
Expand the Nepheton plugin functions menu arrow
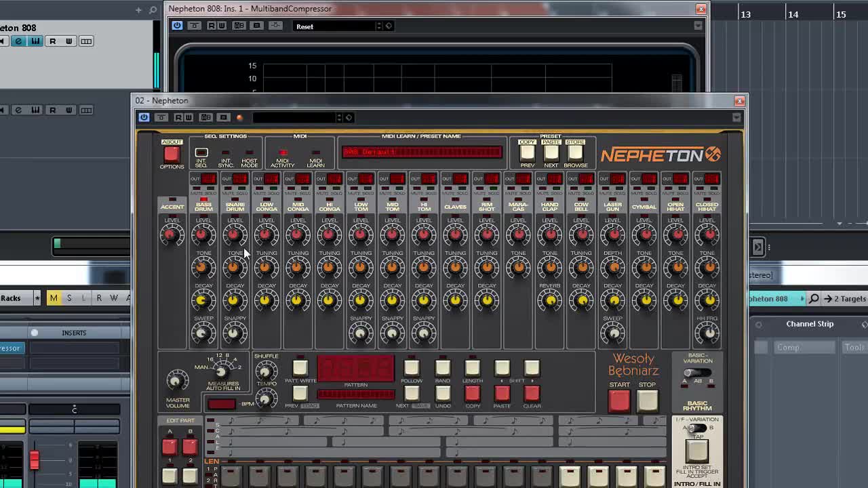pos(736,117)
